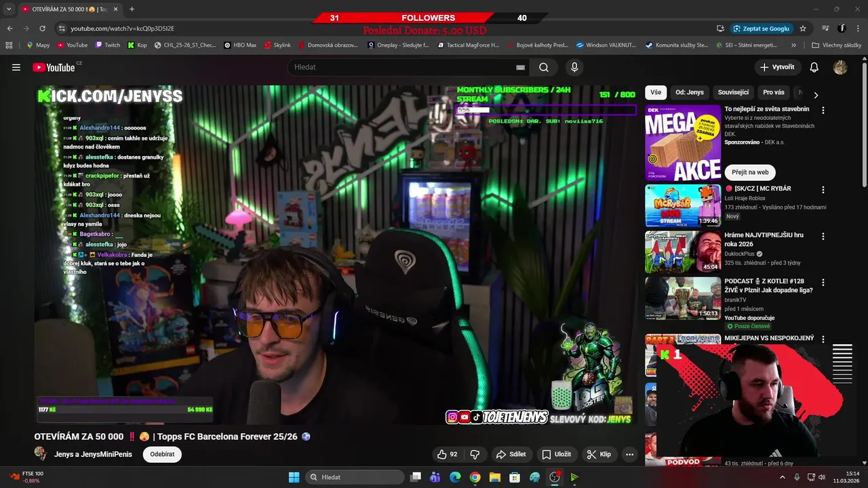The width and height of the screenshot is (868, 488).
Task: Open the YouTube guide hamburger menu
Action: click(16, 67)
